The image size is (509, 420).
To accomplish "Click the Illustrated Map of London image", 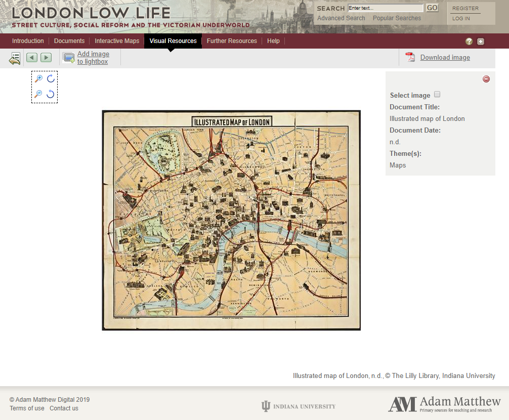I will click(231, 221).
